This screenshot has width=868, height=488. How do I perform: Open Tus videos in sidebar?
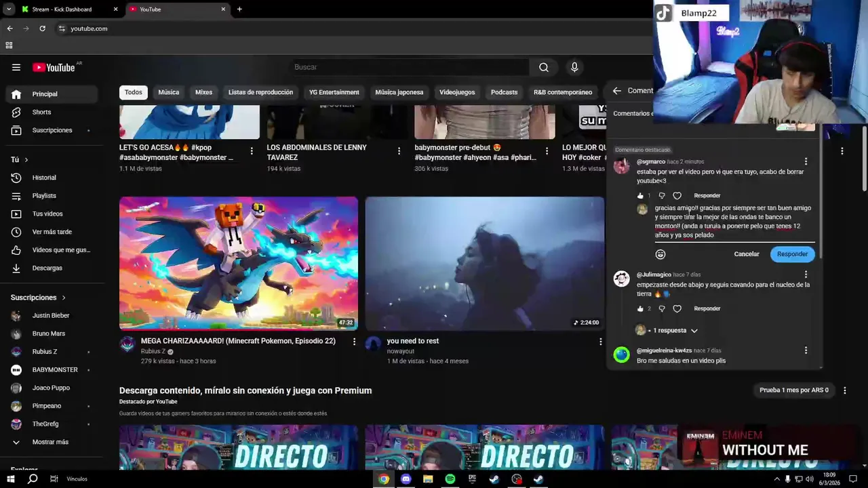(52, 213)
